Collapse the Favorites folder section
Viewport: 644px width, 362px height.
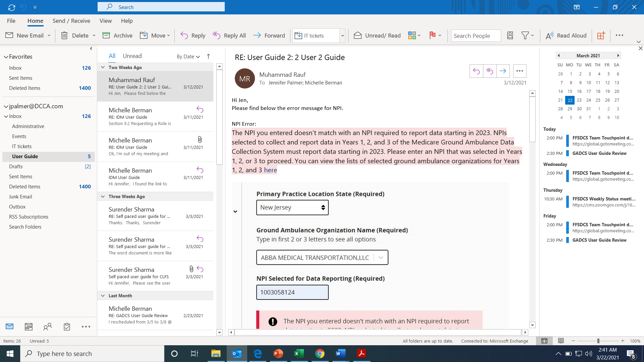6,57
